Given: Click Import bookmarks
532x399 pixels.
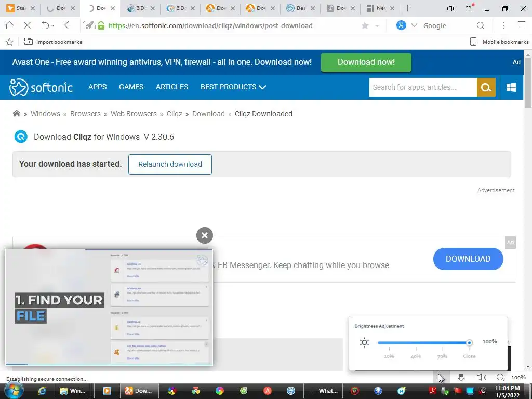Looking at the screenshot, I should tap(53, 42).
